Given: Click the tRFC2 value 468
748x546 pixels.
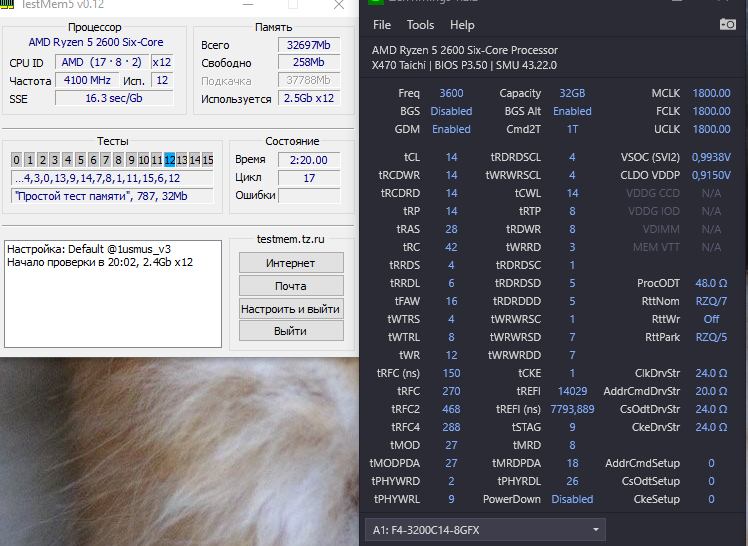Looking at the screenshot, I should click(451, 409).
